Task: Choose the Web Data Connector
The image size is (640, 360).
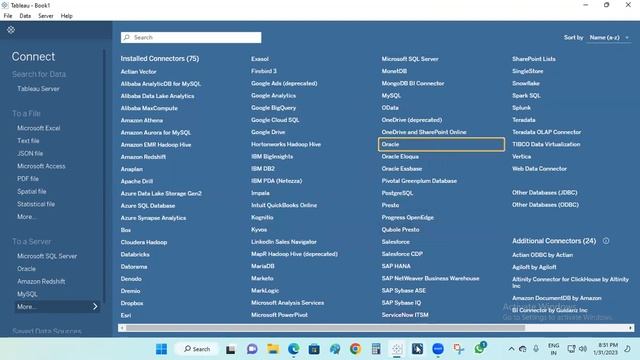Action: tap(540, 169)
